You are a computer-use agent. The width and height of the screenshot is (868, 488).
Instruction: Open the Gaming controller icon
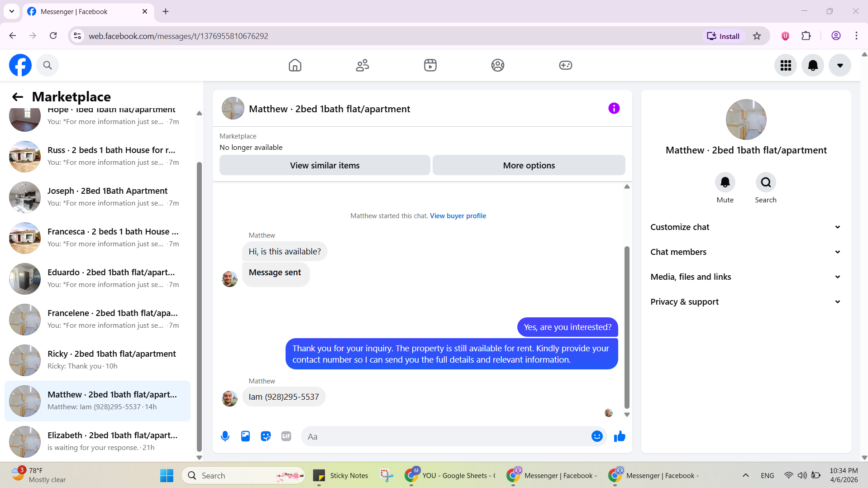pyautogui.click(x=566, y=65)
